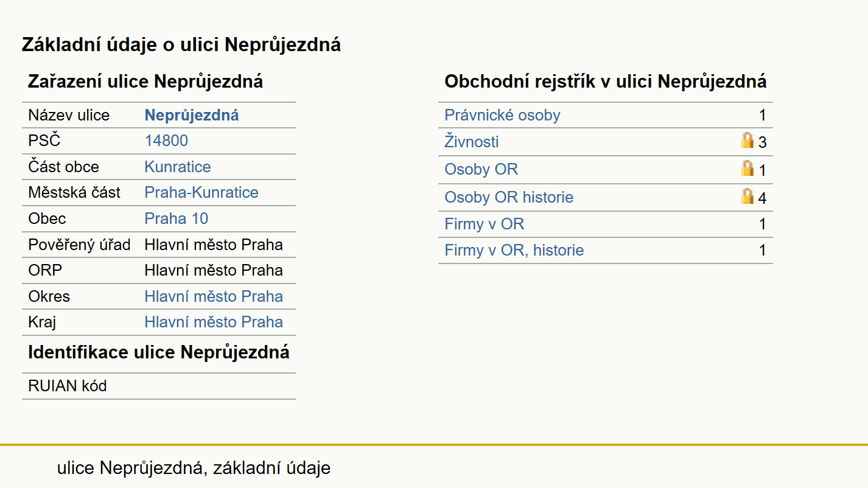Click the lock icon beside Živnosti

pos(747,141)
